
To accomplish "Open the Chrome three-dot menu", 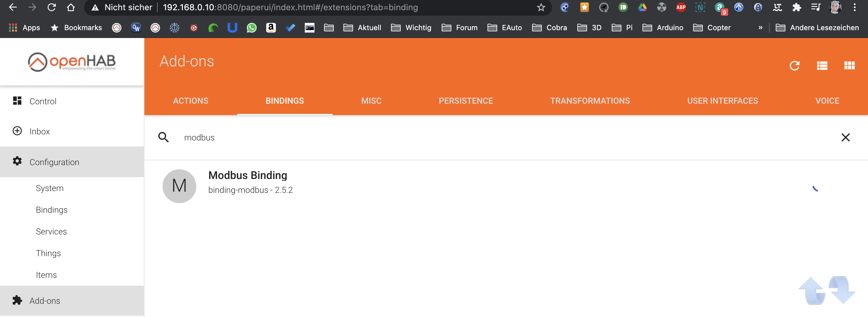I will [x=854, y=8].
